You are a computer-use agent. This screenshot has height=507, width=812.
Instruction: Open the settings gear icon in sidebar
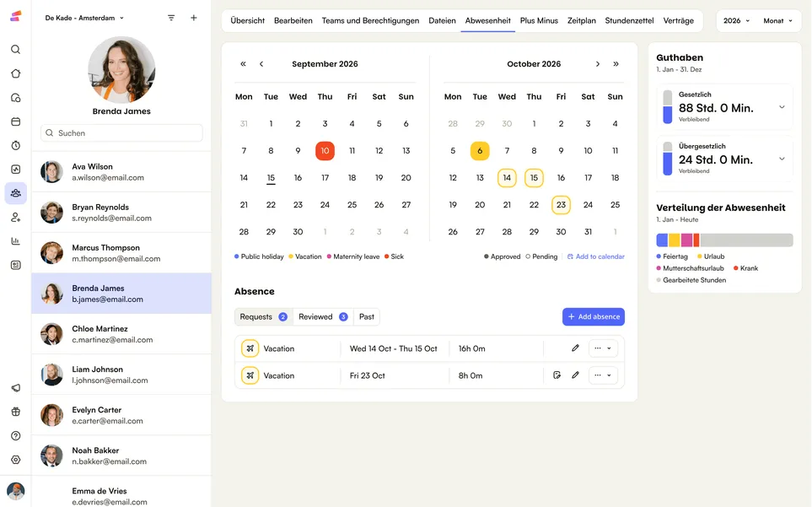(x=15, y=460)
